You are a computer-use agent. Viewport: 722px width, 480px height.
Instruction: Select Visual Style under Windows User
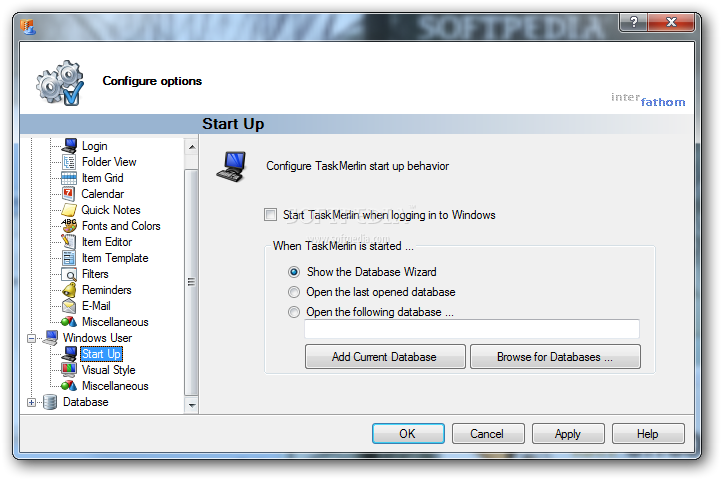pyautogui.click(x=109, y=370)
